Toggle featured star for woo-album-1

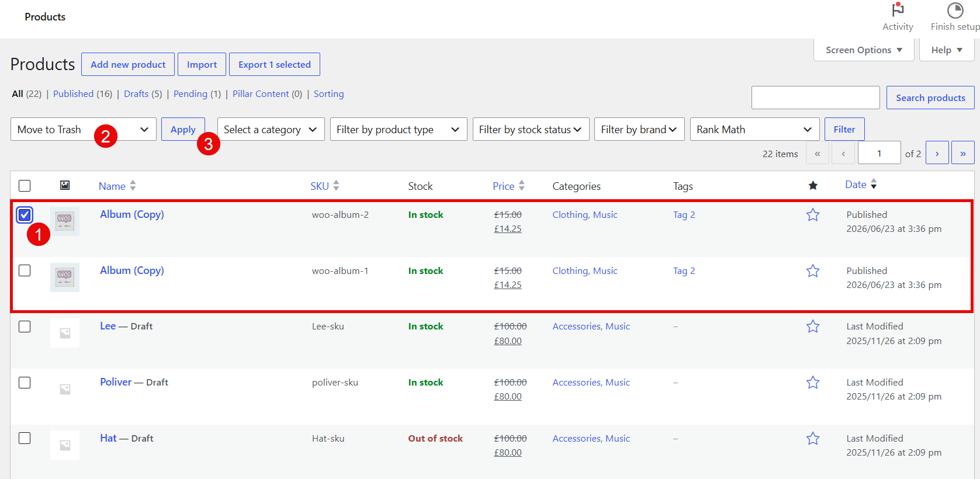pyautogui.click(x=813, y=271)
